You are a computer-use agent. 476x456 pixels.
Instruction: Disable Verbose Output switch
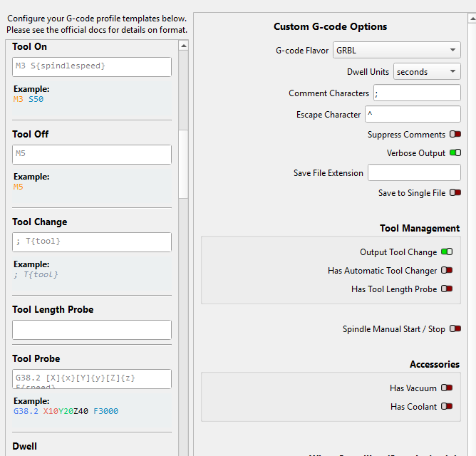pyautogui.click(x=455, y=152)
